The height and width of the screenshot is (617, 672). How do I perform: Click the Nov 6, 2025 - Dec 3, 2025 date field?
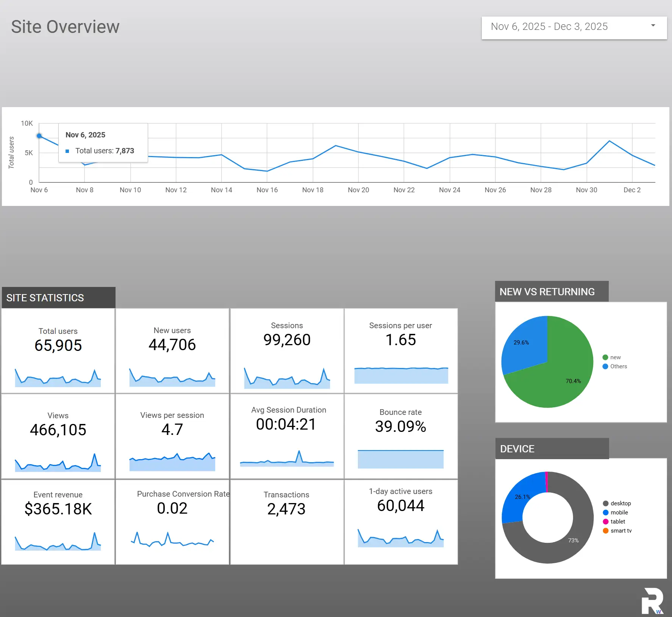tap(549, 27)
